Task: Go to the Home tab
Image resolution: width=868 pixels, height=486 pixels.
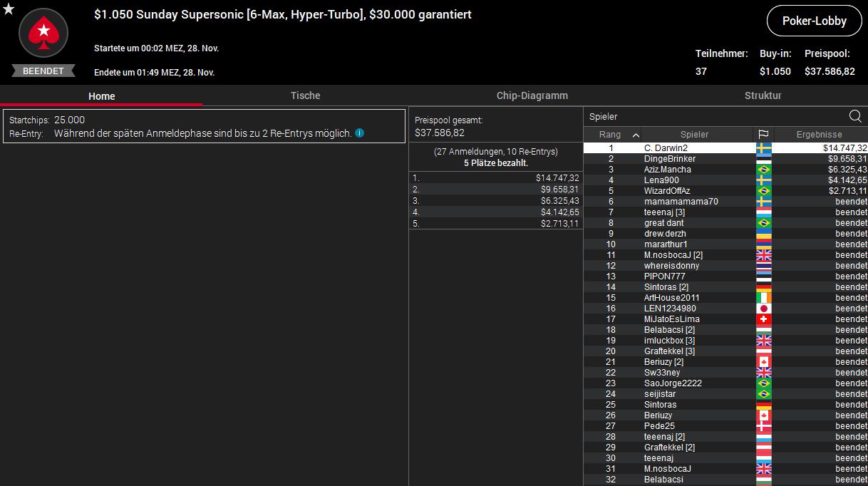Action: click(x=101, y=96)
